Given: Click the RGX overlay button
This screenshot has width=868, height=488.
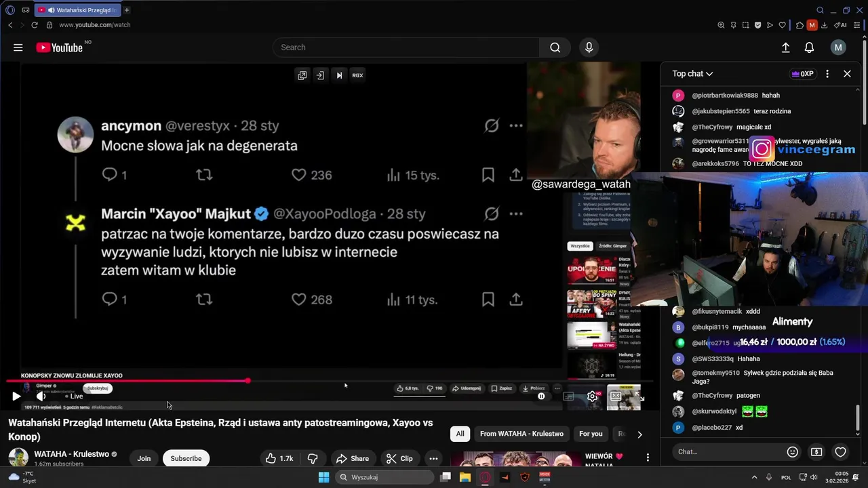Looking at the screenshot, I should tap(357, 75).
